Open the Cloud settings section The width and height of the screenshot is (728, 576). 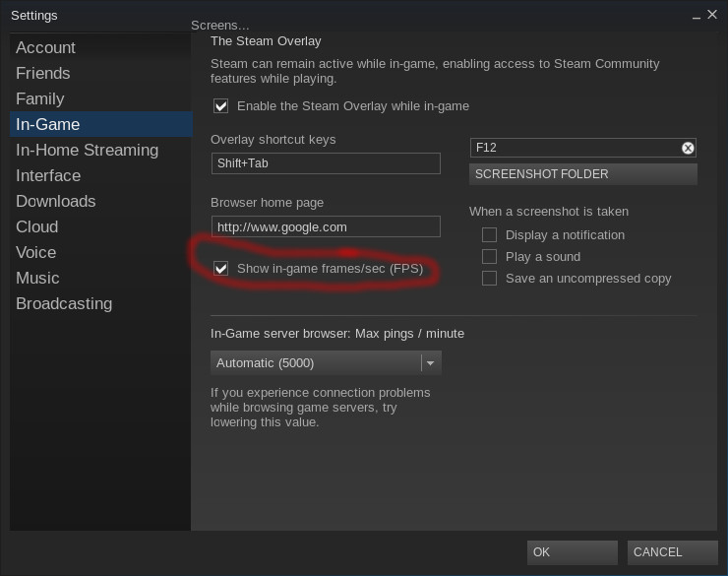(x=100, y=226)
